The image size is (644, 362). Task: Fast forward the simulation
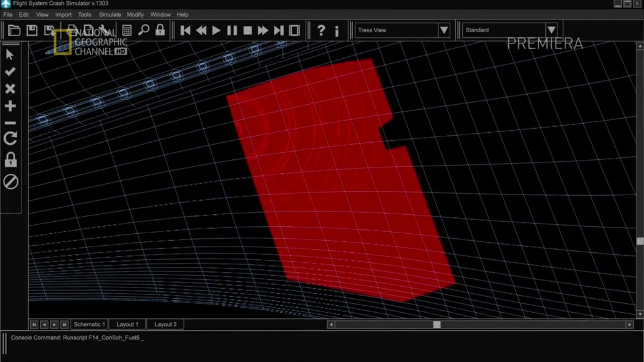[x=263, y=31]
